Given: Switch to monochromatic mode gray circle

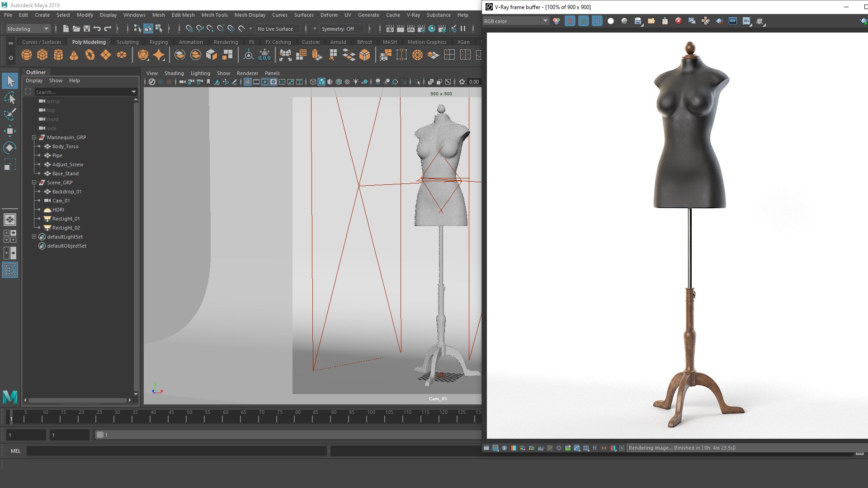Looking at the screenshot, I should click(624, 21).
